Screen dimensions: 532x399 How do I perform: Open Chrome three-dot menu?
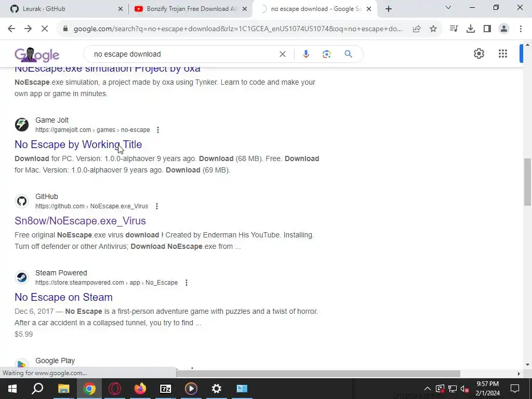(x=521, y=29)
